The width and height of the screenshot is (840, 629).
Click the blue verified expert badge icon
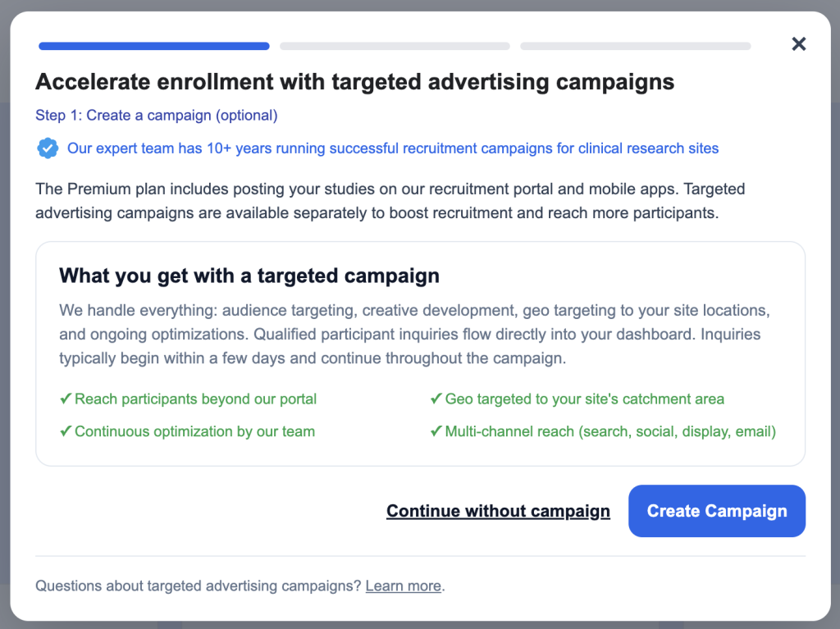pos(48,148)
